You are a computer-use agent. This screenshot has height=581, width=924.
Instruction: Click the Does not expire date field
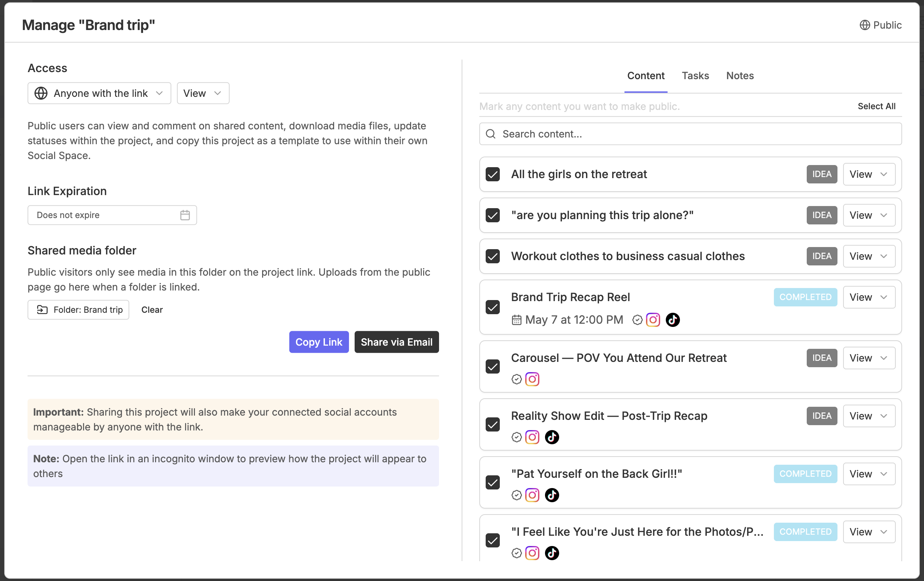click(112, 215)
